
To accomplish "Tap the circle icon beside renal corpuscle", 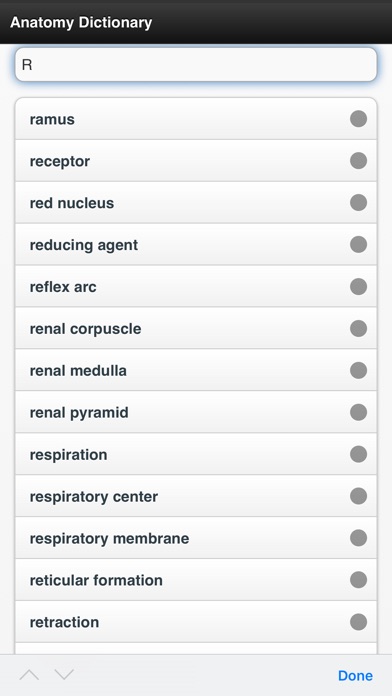I will (x=358, y=328).
